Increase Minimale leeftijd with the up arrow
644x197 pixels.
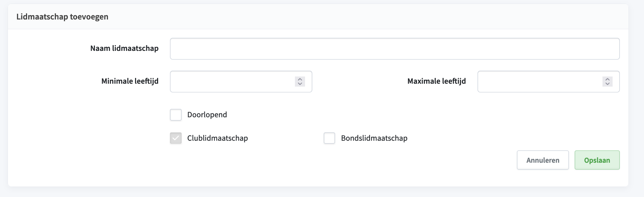300,79
